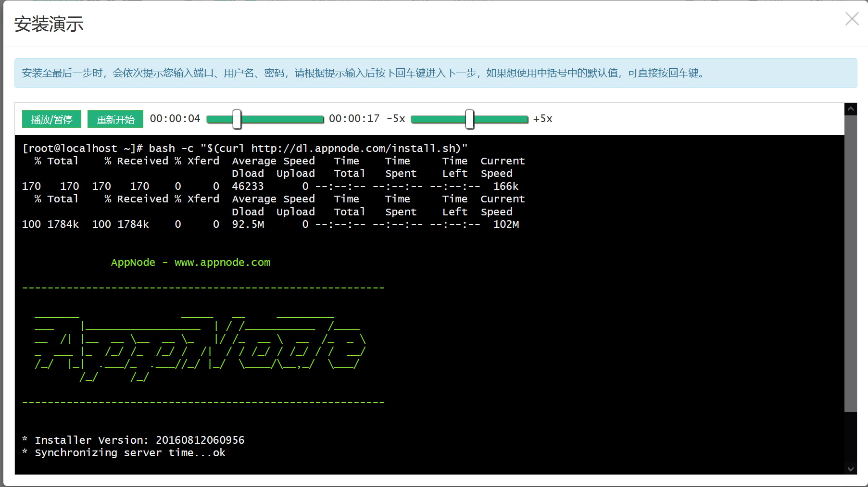
Task: Click the 102M current speed value
Action: [506, 225]
